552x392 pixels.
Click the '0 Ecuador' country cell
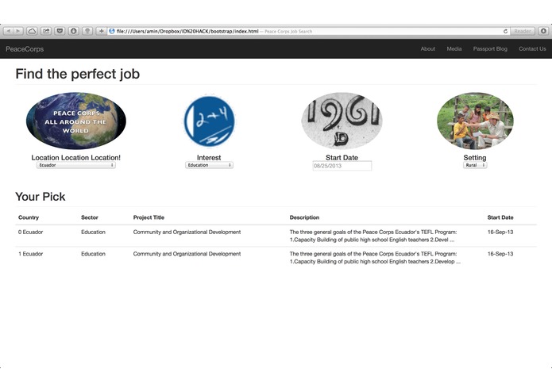click(31, 232)
